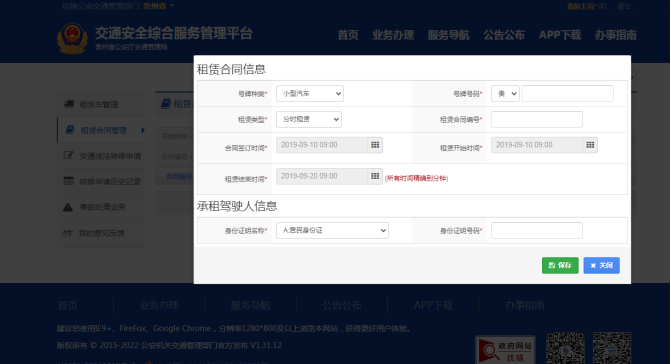Click the green 保存 button
Viewport: 671px width, 364px height.
(x=560, y=265)
